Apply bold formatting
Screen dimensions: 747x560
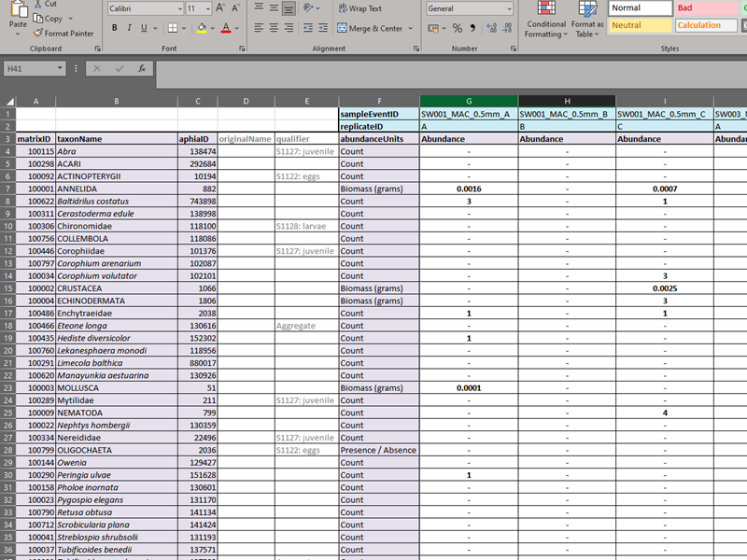point(115,28)
